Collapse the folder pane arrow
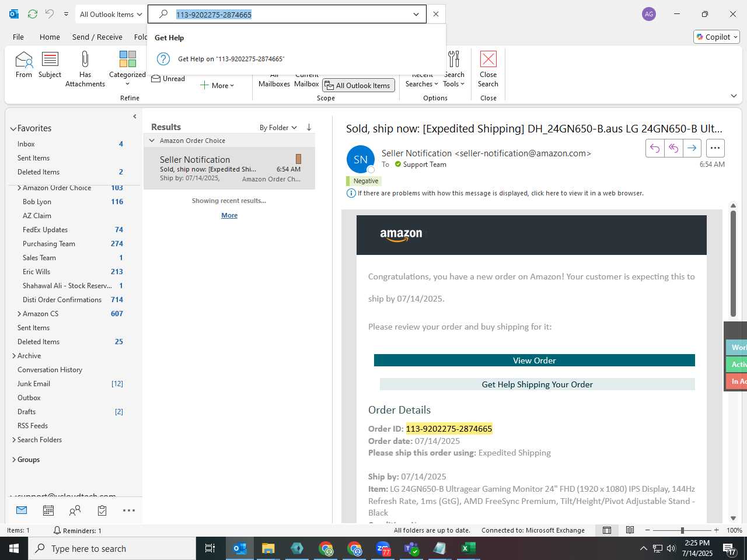Image resolution: width=747 pixels, height=560 pixels. (x=135, y=116)
